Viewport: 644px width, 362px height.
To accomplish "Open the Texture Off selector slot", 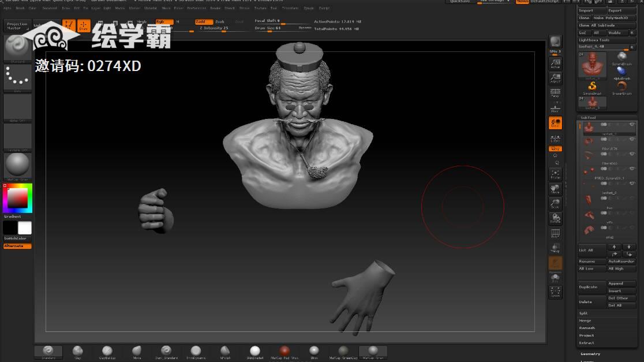I will 17,137.
